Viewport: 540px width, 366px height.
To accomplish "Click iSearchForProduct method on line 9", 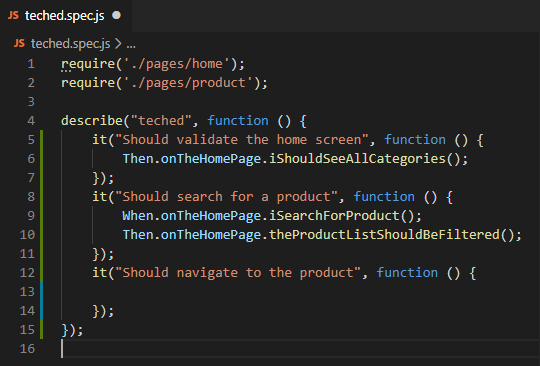I will coord(334,216).
